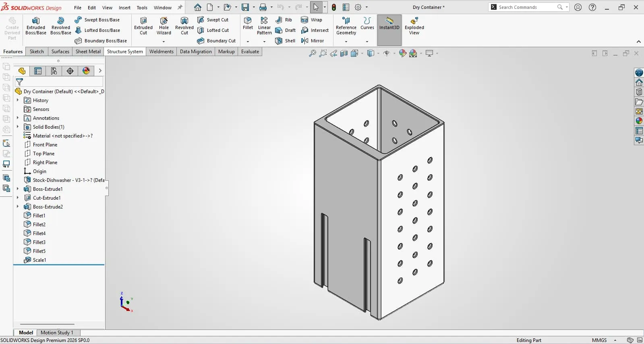Click the Rib tool

point(284,20)
